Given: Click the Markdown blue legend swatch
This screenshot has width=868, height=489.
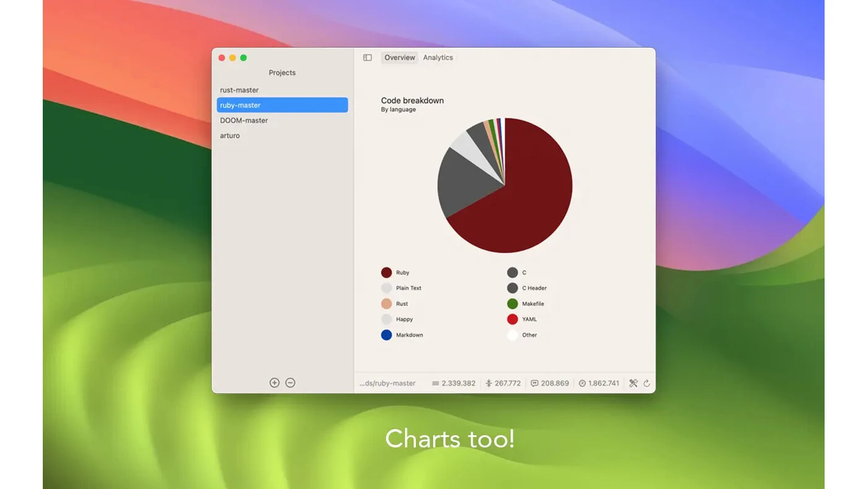Looking at the screenshot, I should pyautogui.click(x=386, y=335).
